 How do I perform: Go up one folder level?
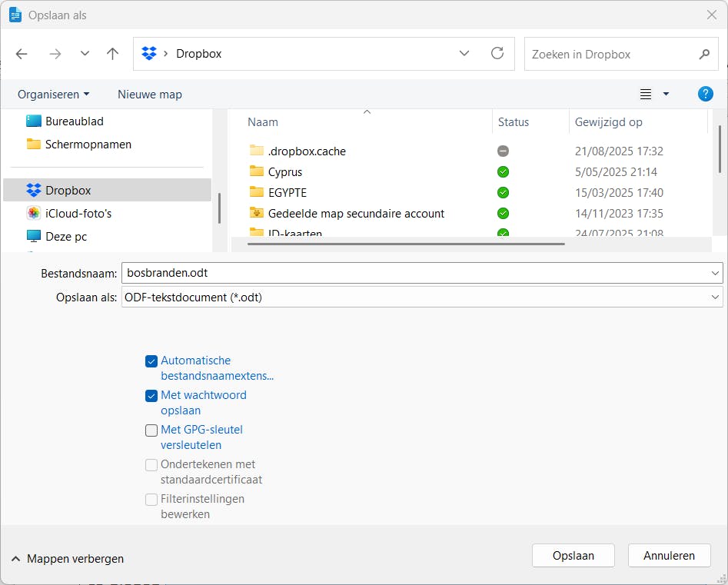[x=113, y=54]
